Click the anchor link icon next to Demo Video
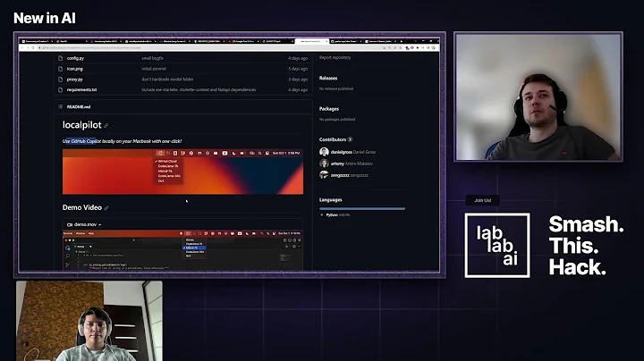This screenshot has height=361, width=644. (106, 208)
